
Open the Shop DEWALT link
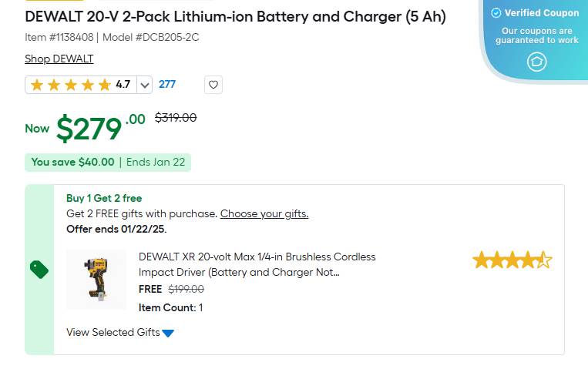tap(59, 59)
